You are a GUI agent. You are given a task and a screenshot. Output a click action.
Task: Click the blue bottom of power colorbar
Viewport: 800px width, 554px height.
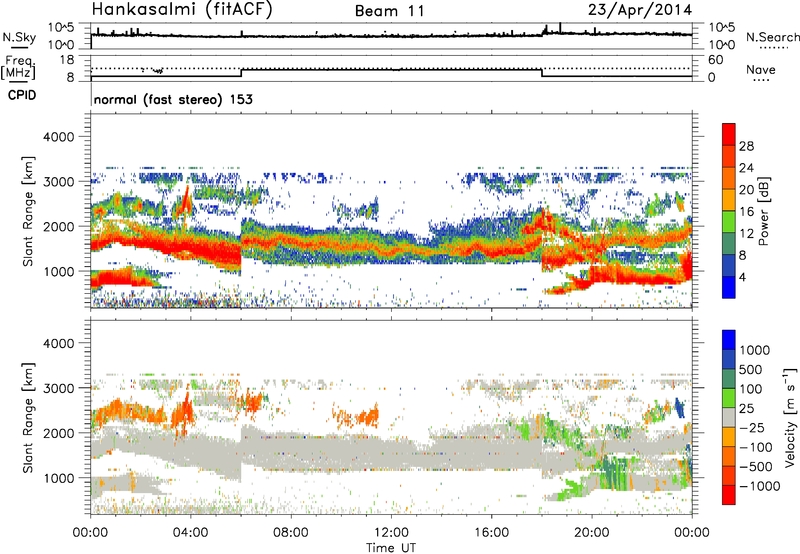pos(729,287)
